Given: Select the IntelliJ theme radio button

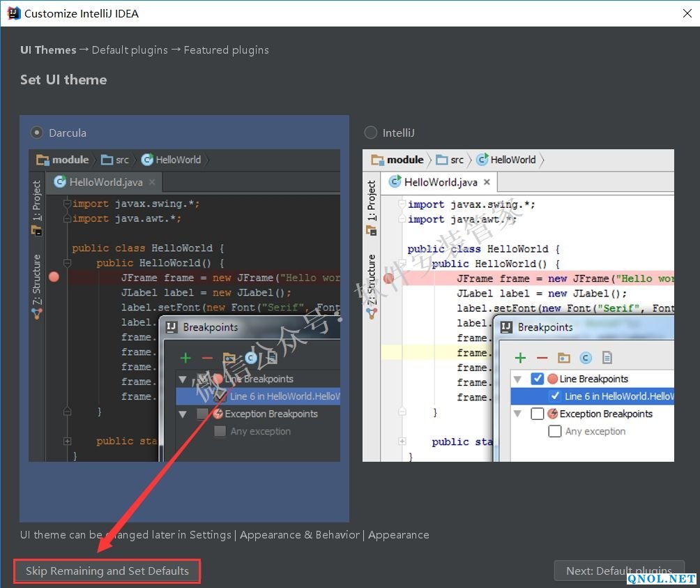Looking at the screenshot, I should [371, 133].
